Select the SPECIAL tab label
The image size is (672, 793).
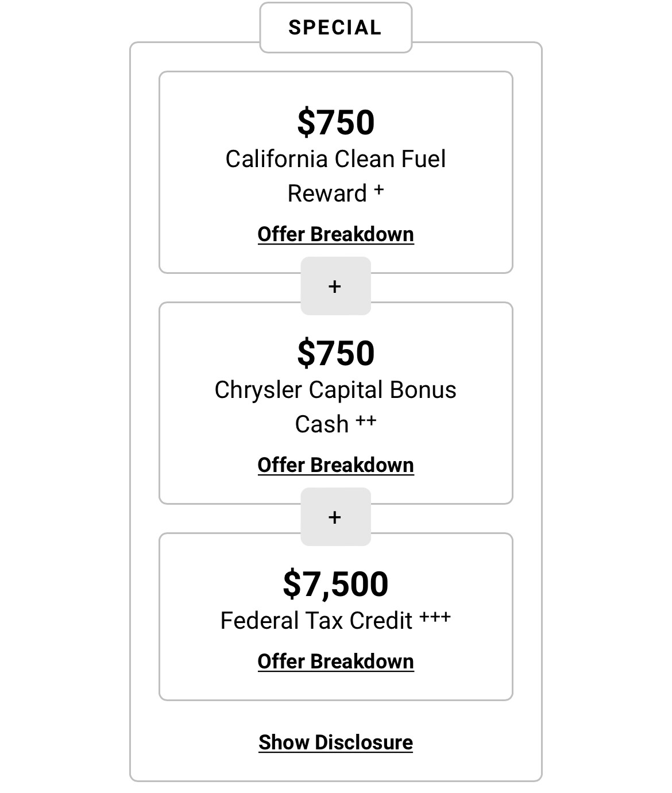coord(335,28)
